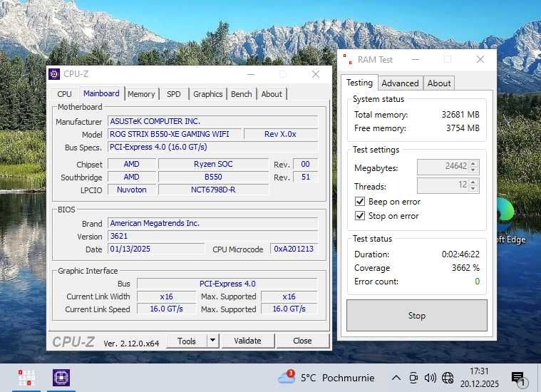
Task: Increase Megabytes value with up arrow
Action: 473,163
